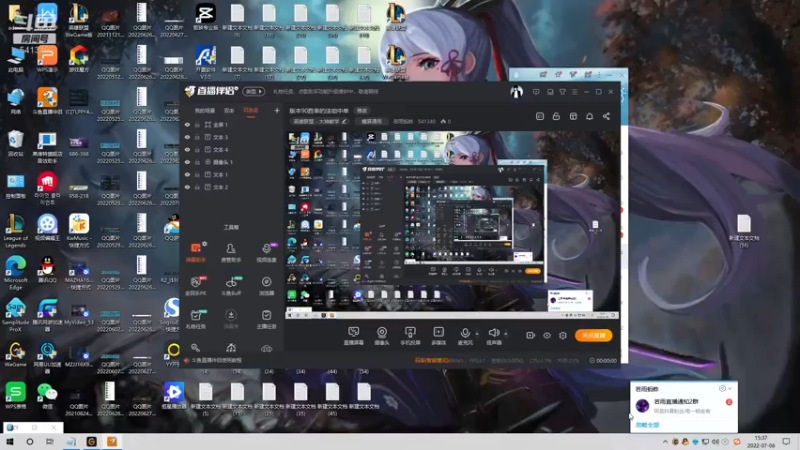Hide the 文本 3 layer
The image size is (800, 450).
coord(187,137)
